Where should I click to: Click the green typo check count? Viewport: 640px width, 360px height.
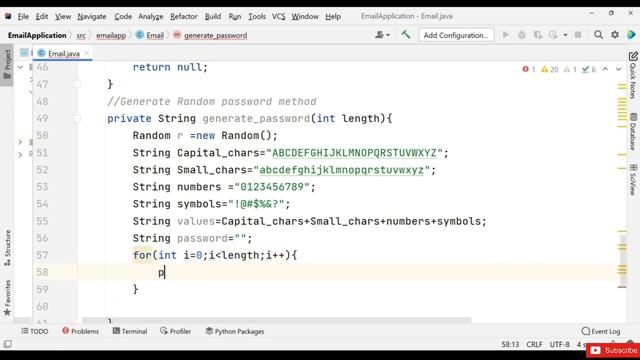[x=589, y=69]
